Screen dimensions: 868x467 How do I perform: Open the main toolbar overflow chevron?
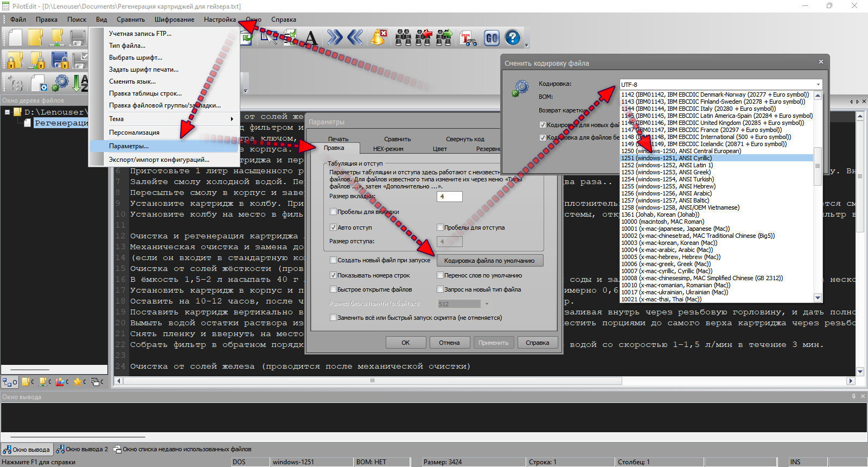pyautogui.click(x=526, y=46)
